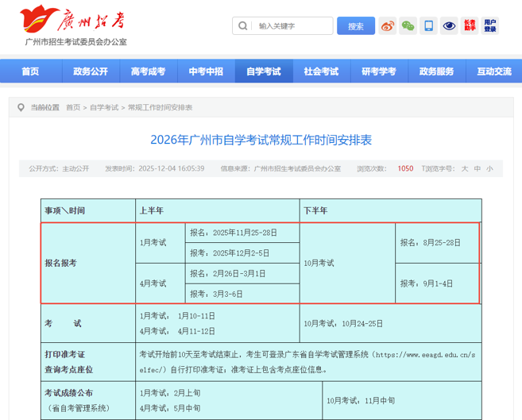Set font size to 小
Viewport: 522px width, 420px height.
pyautogui.click(x=489, y=168)
